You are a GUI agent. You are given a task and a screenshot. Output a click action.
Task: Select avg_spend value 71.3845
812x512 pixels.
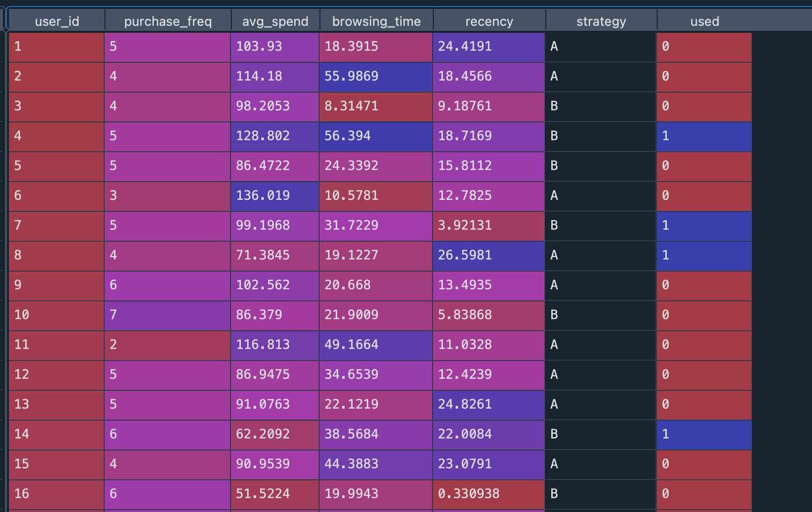pyautogui.click(x=275, y=256)
